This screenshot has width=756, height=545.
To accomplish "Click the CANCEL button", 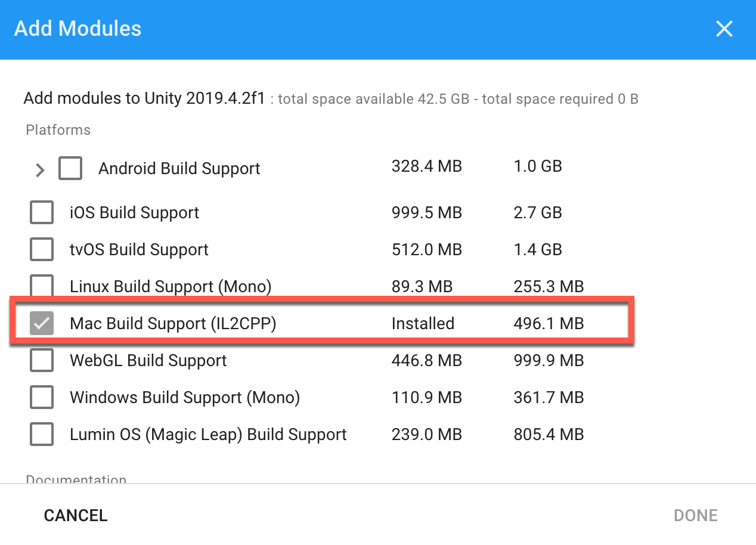I will [76, 515].
